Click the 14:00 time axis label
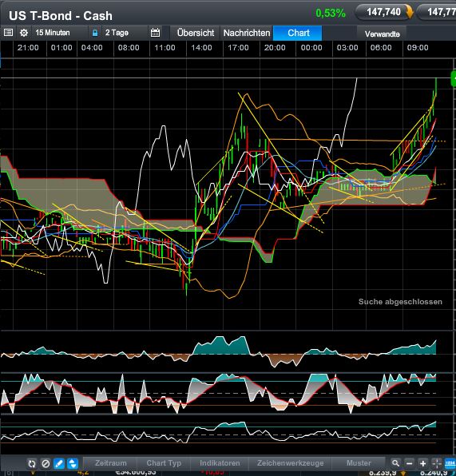Screen dimensions: 456x476 pyautogui.click(x=201, y=48)
